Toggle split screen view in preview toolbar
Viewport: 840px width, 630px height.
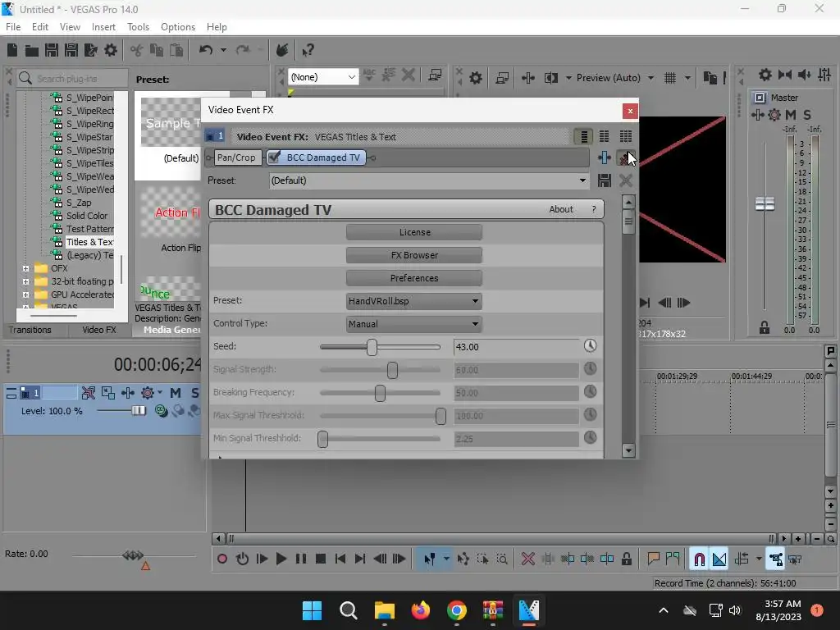point(550,78)
